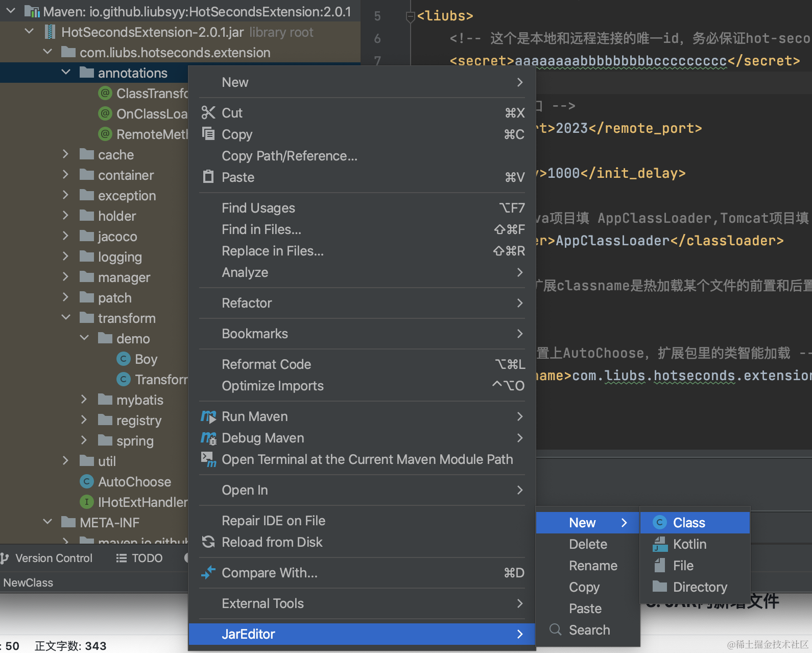Expand the spring folder arrow
The width and height of the screenshot is (812, 653).
point(84,440)
